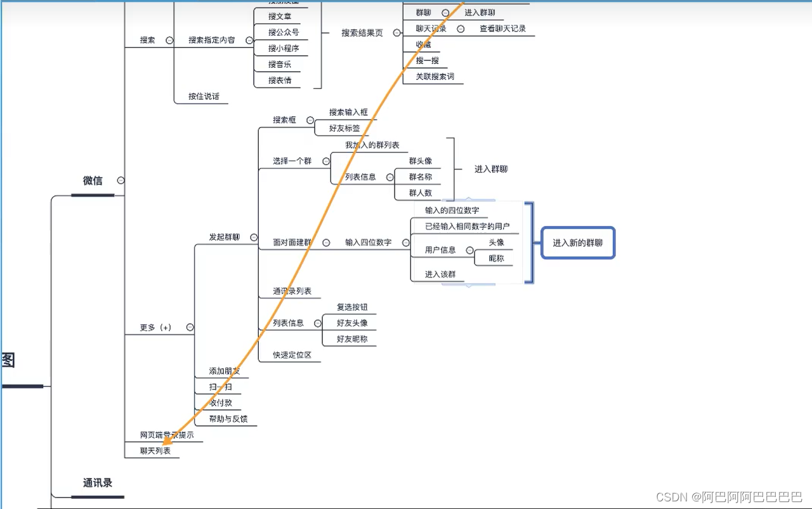This screenshot has width=812, height=509.
Task: Select the 好友昵称 node
Action: pyautogui.click(x=352, y=339)
